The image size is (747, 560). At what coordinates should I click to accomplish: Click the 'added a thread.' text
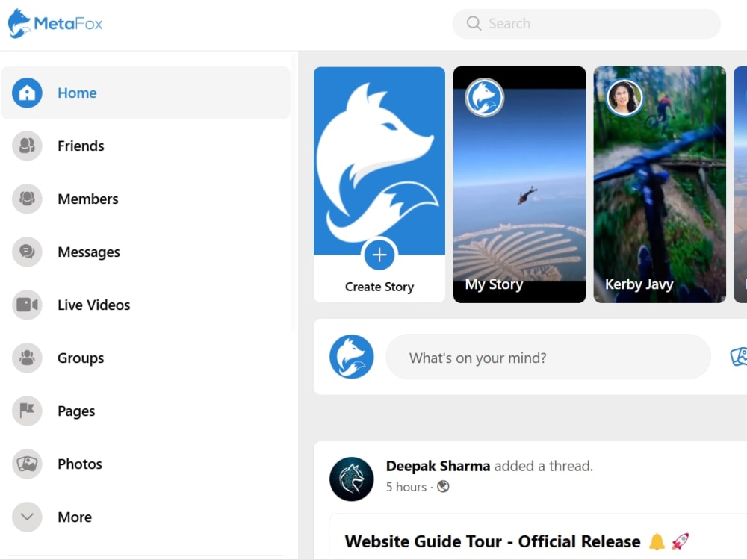point(544,466)
